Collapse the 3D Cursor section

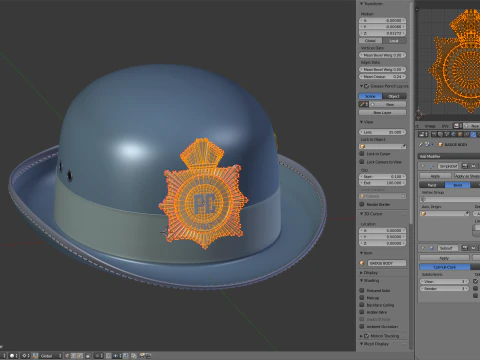click(x=361, y=214)
